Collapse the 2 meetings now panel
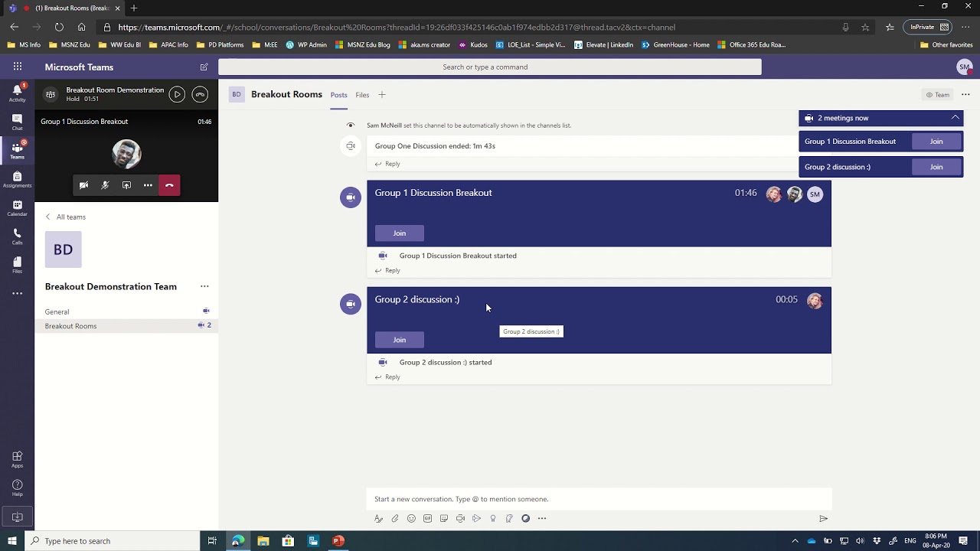 click(955, 118)
